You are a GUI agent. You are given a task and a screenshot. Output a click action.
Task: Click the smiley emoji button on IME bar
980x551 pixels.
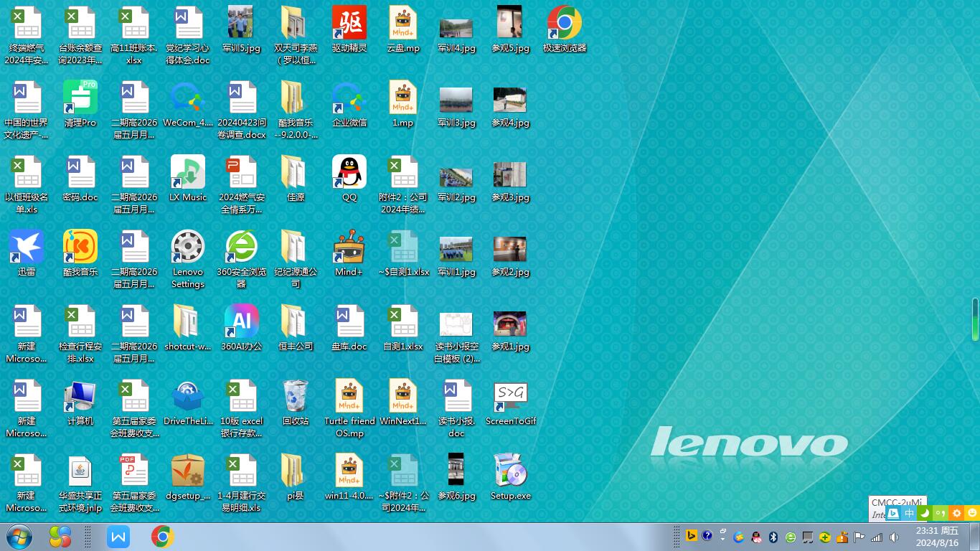coord(972,513)
